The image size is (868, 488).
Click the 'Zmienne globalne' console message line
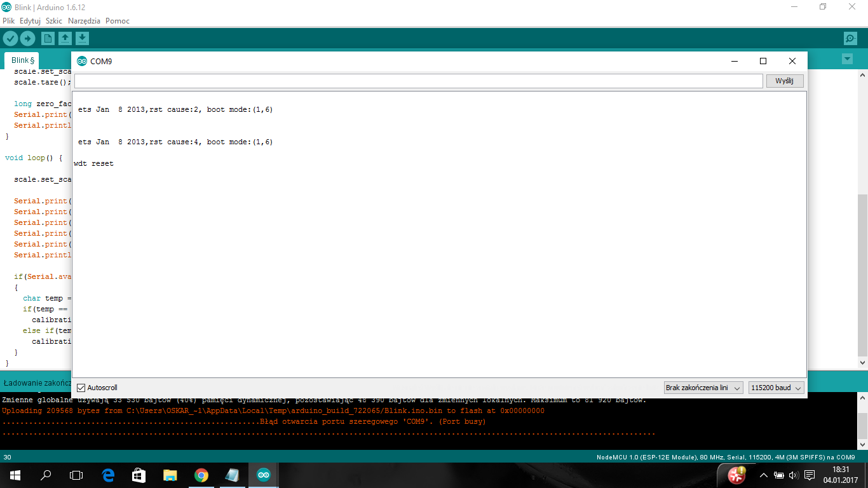(x=324, y=400)
